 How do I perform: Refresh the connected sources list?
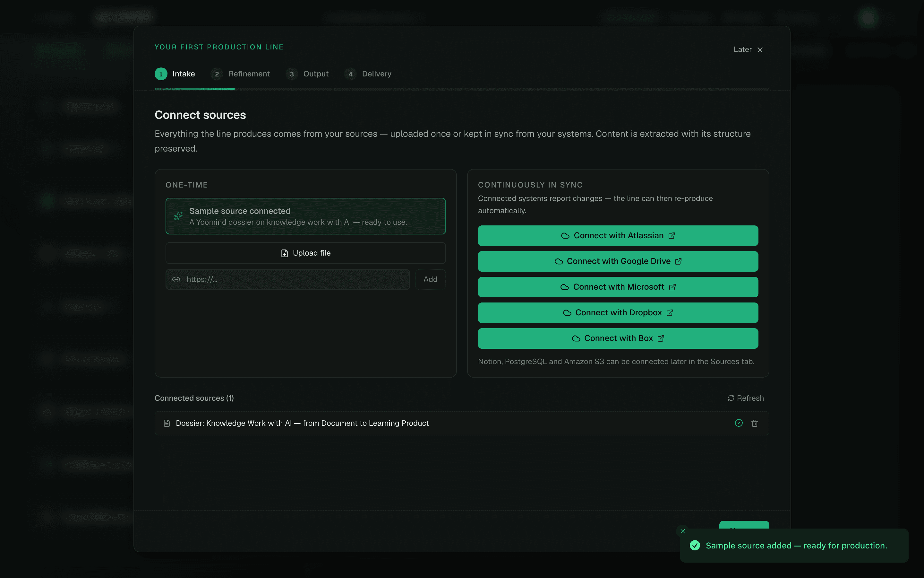click(x=746, y=398)
